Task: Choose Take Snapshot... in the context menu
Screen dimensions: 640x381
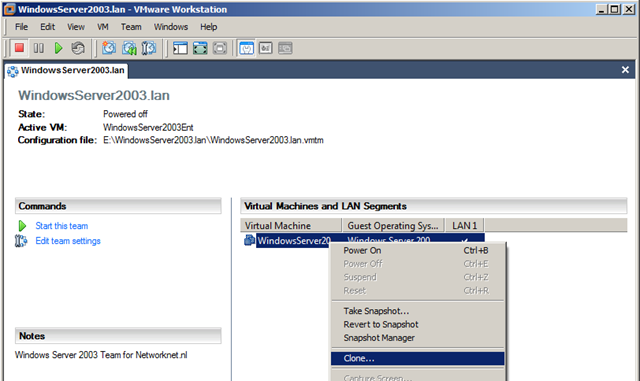Action: (x=418, y=311)
